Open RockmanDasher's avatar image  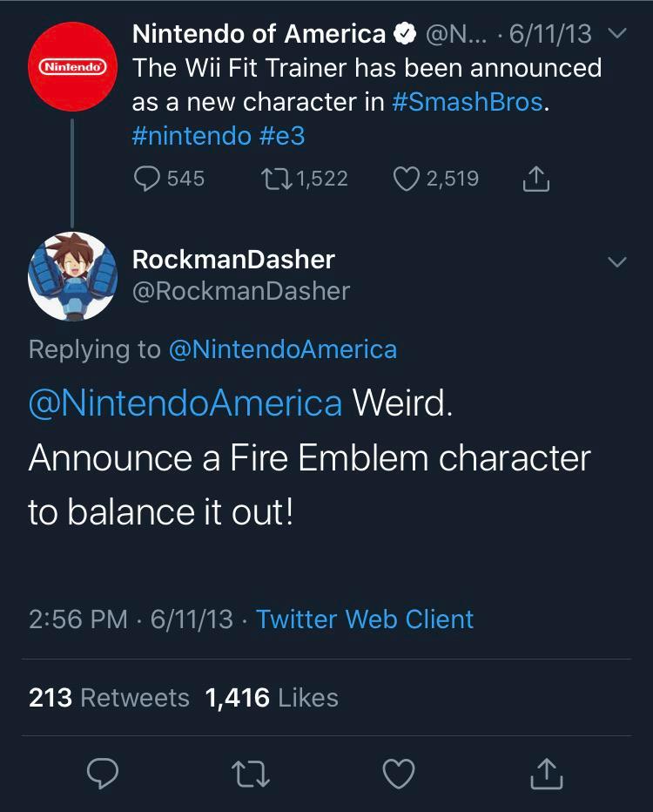(x=72, y=276)
